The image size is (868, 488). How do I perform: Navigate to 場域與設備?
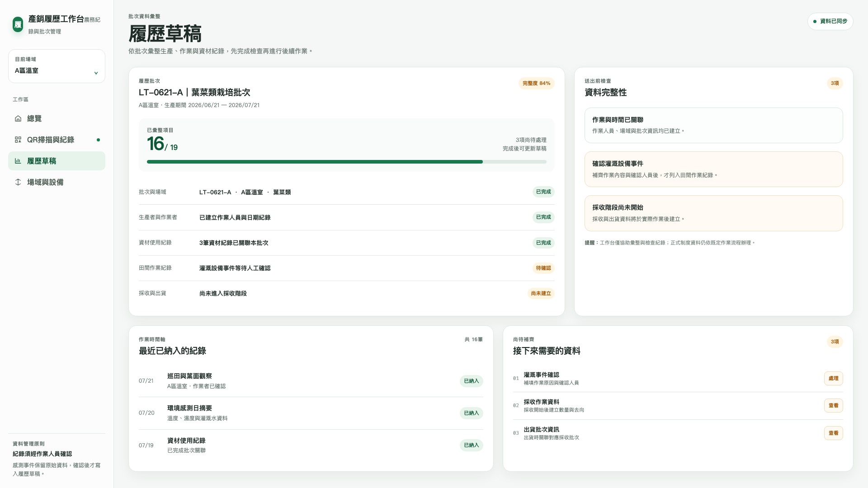(57, 182)
